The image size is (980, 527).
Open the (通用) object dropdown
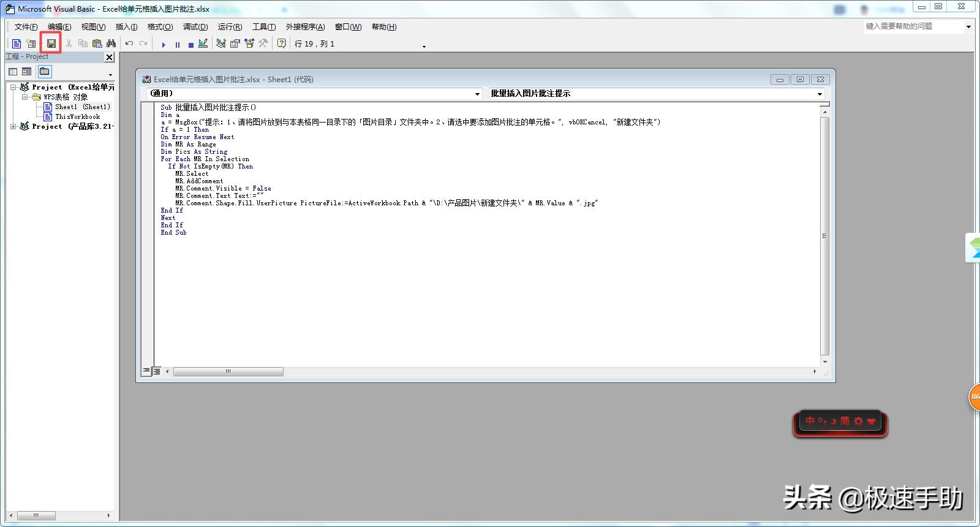tap(478, 94)
